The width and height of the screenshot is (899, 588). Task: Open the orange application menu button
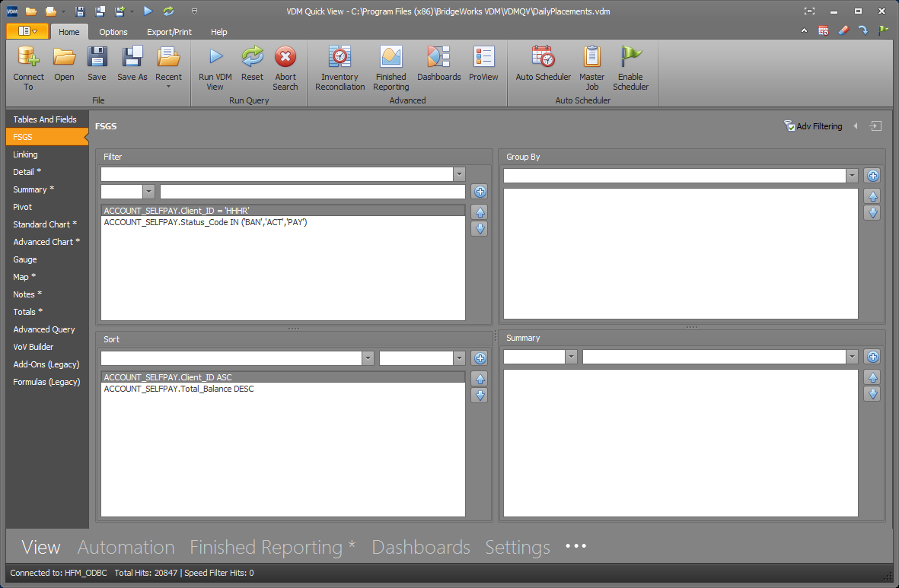pyautogui.click(x=27, y=31)
